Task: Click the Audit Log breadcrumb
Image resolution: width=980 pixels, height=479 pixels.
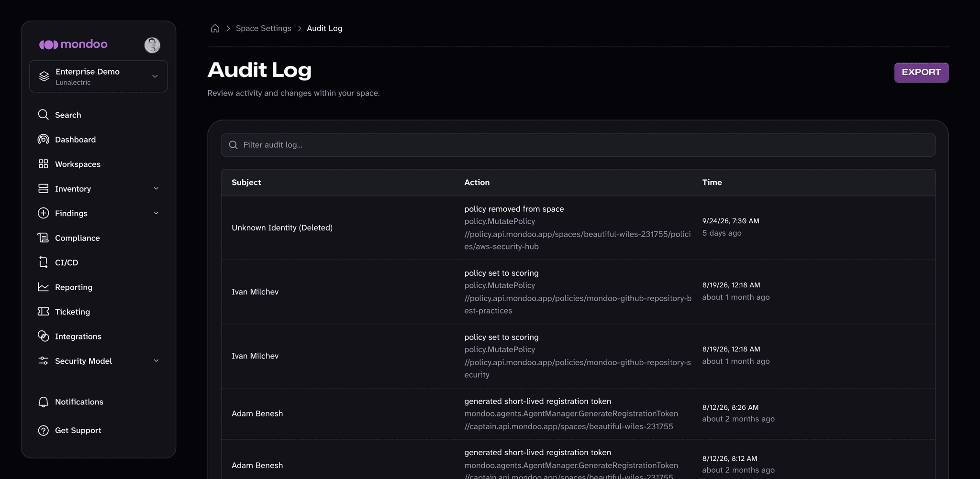Action: click(324, 29)
